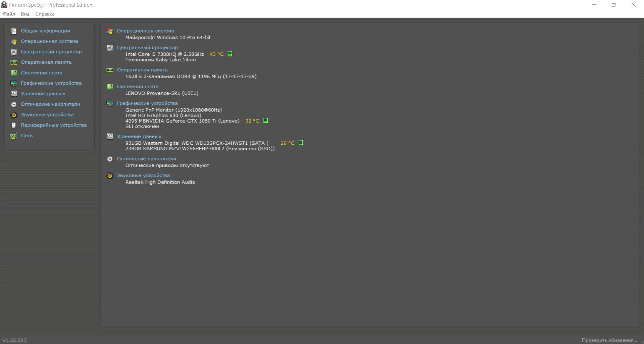
Task: Click the GPU temperature value 32 °C
Action: click(x=252, y=121)
